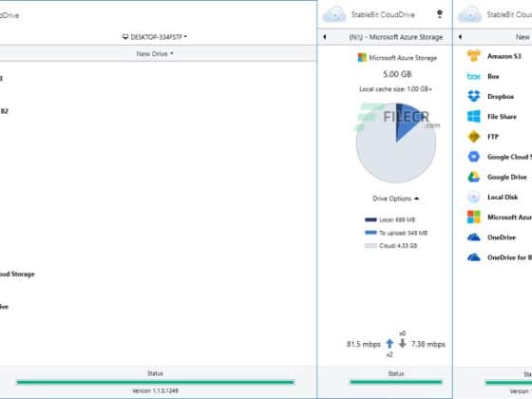Screen dimensions: 532x399
Task: Click back arrow in right window header
Action: click(x=460, y=37)
